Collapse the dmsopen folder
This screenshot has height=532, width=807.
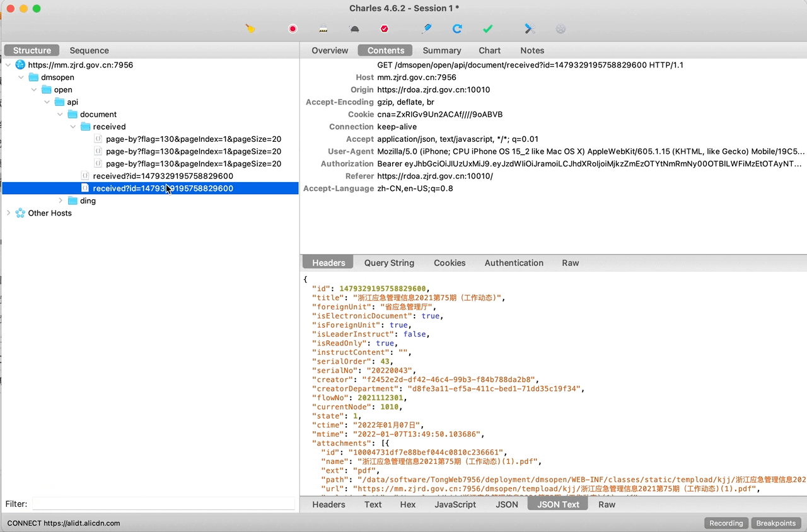pos(21,78)
